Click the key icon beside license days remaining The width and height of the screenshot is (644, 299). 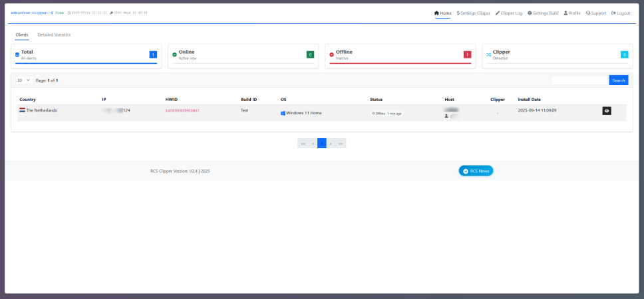111,13
